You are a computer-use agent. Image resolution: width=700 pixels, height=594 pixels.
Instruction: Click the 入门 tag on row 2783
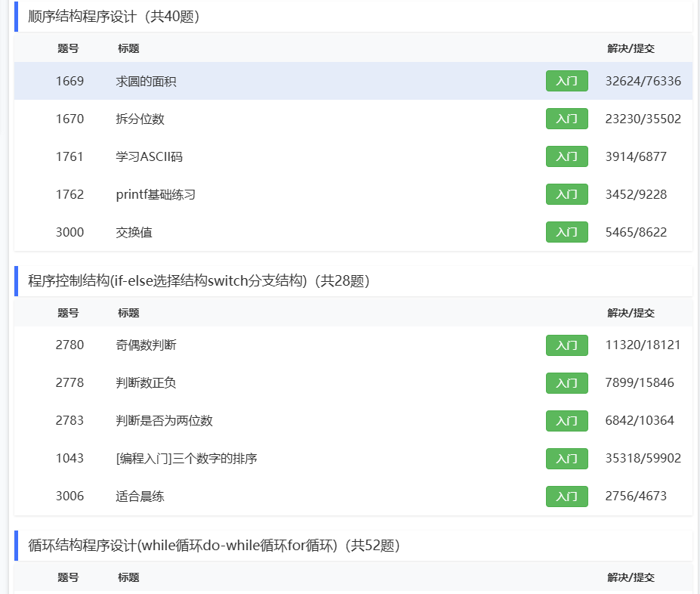pos(566,421)
